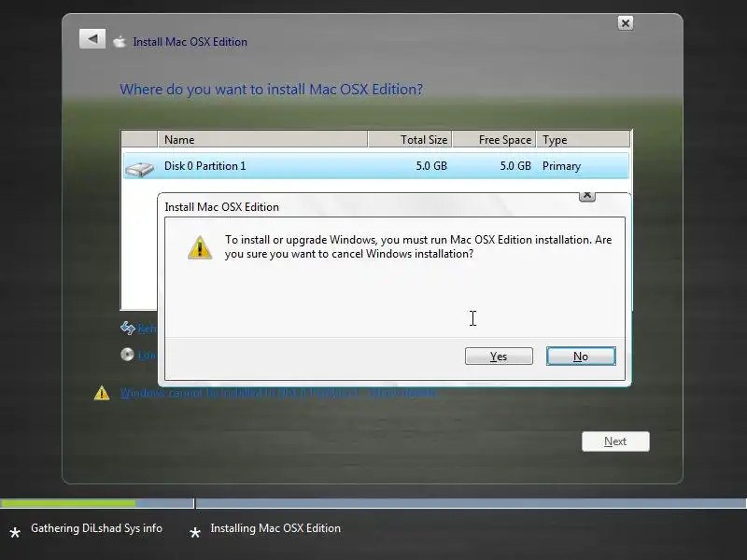Click the warning triangle icon in dialog
Image resolution: width=747 pixels, height=560 pixels.
(x=200, y=247)
